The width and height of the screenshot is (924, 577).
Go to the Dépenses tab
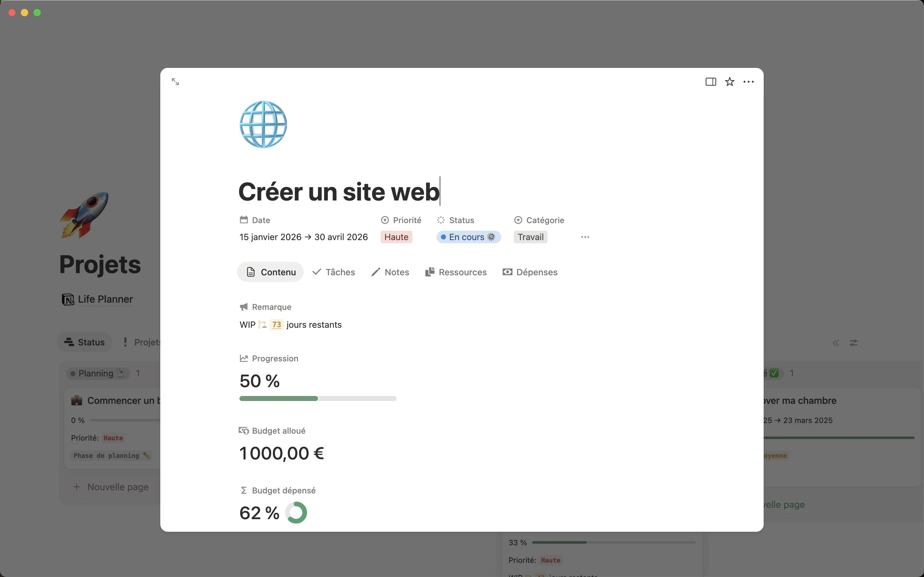(530, 272)
